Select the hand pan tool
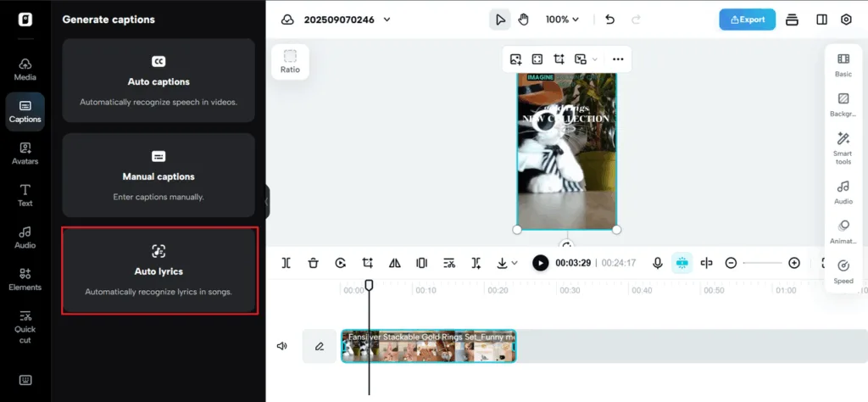This screenshot has height=402, width=868. (523, 20)
